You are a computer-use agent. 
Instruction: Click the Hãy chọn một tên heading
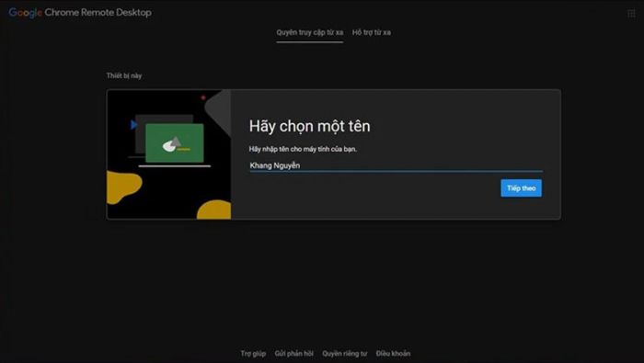310,126
